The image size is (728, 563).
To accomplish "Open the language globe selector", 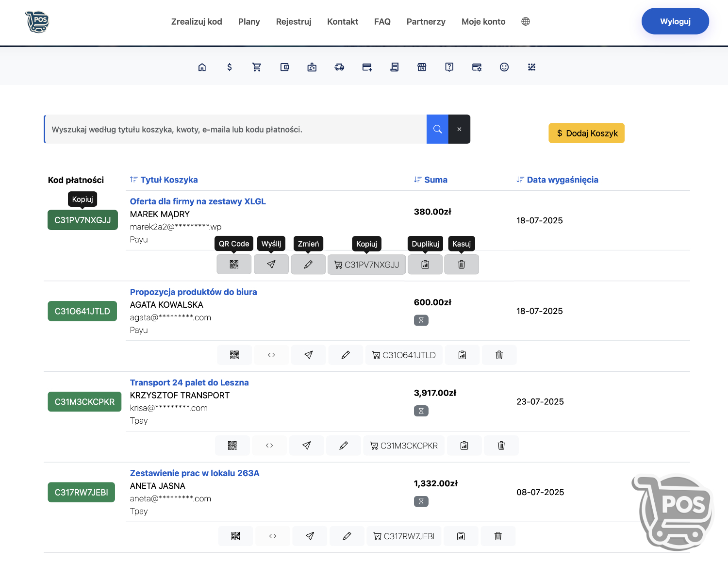I will pos(526,21).
